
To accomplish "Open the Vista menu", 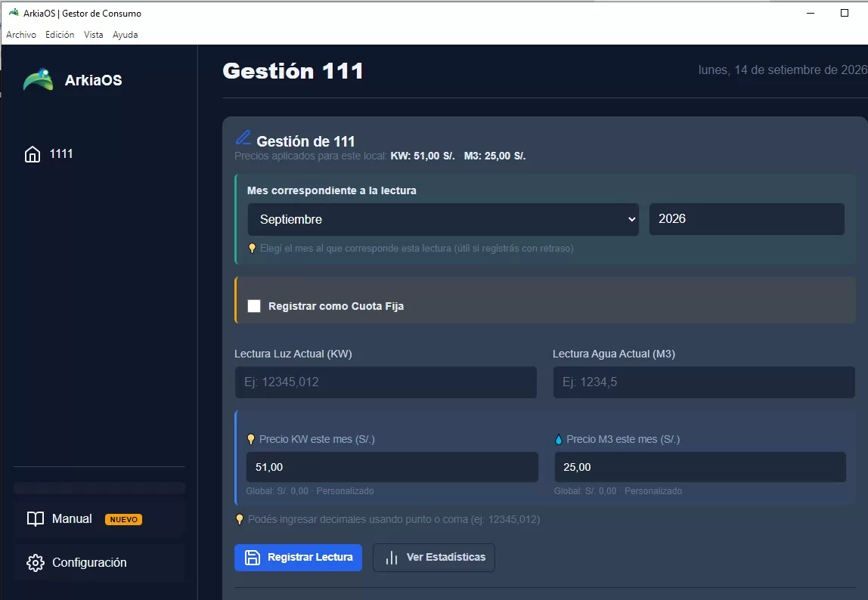I will pyautogui.click(x=94, y=34).
